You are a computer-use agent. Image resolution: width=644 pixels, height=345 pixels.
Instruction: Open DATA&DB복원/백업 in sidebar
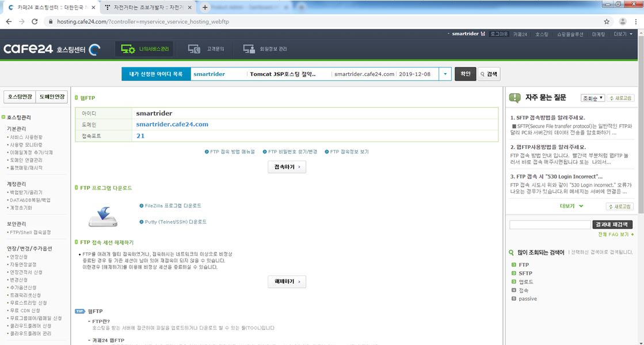[x=29, y=200]
